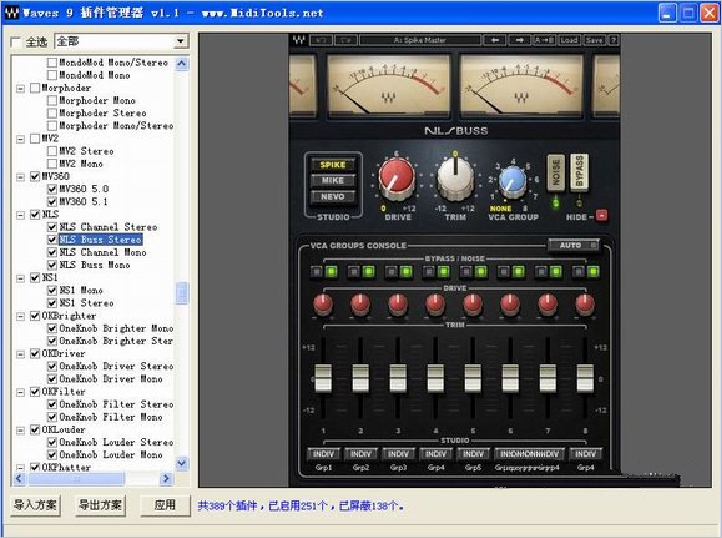Viewport: 722px width, 538px height.
Task: Collapse the NS1 tree node
Action: pos(20,278)
